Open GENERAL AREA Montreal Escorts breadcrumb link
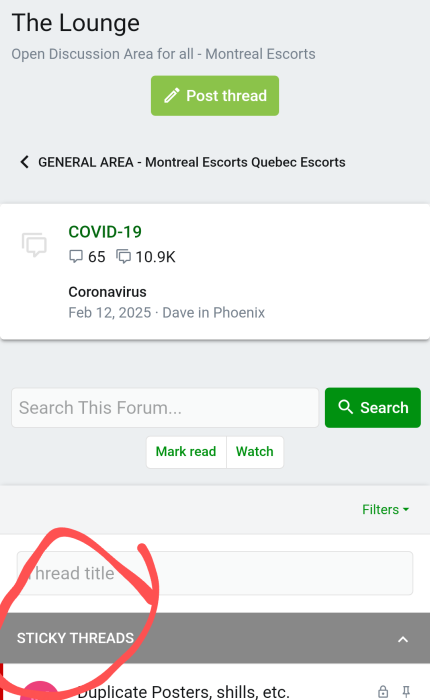 click(x=192, y=162)
